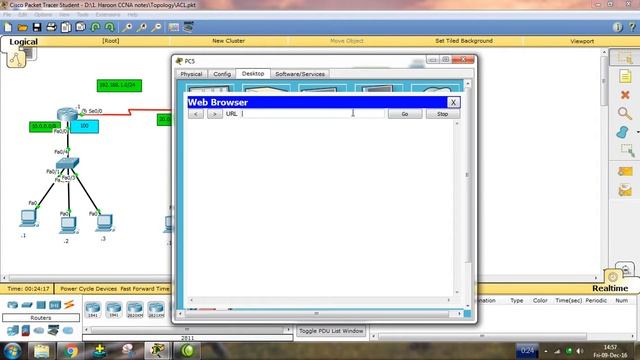Select the Switches device category icon
Screen dimensions: 640x360
point(27,305)
